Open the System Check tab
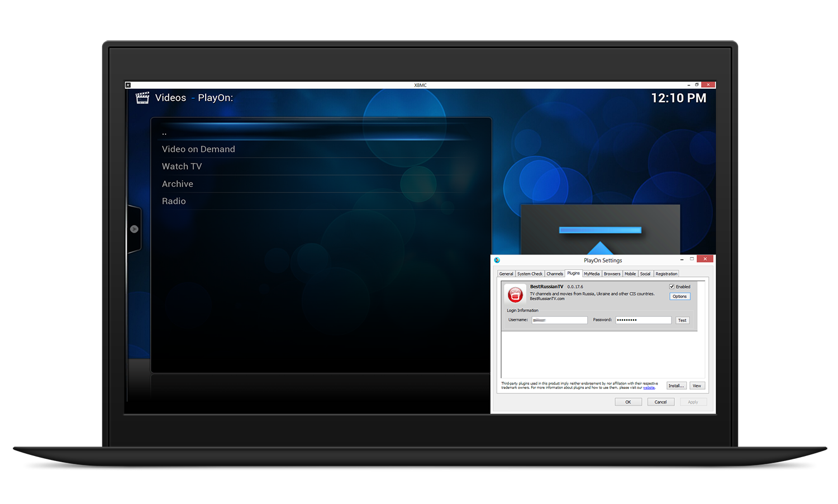The height and width of the screenshot is (504, 838). (530, 273)
